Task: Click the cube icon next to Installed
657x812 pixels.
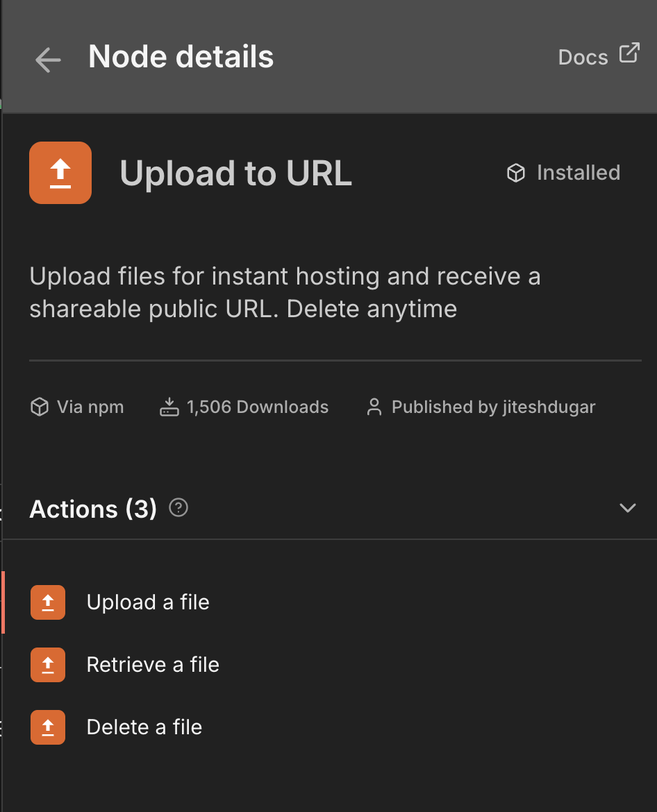Action: 516,173
